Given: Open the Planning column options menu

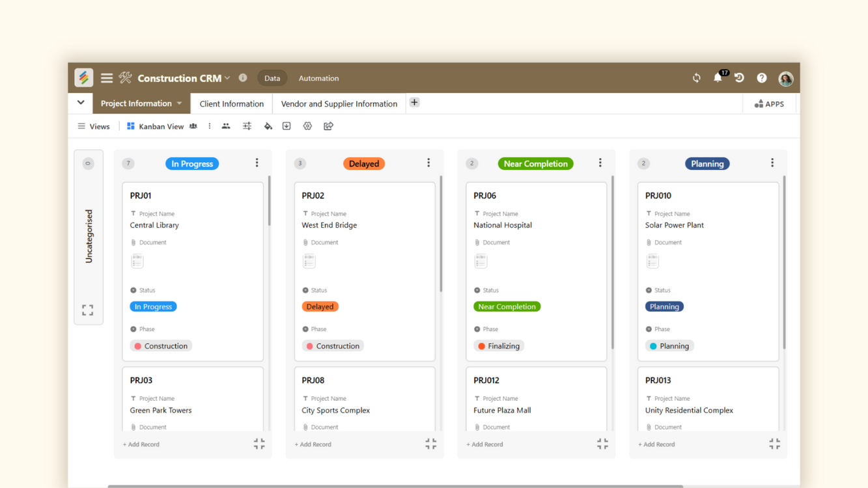Looking at the screenshot, I should point(772,163).
